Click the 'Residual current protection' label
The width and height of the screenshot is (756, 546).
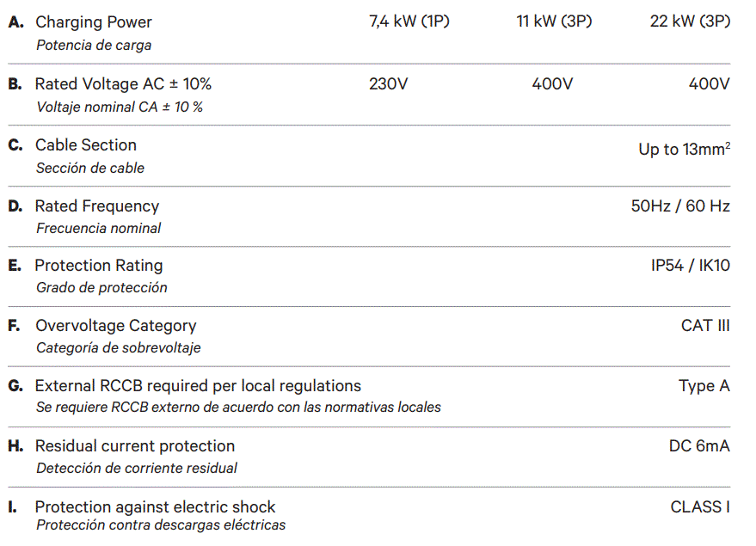click(x=134, y=446)
